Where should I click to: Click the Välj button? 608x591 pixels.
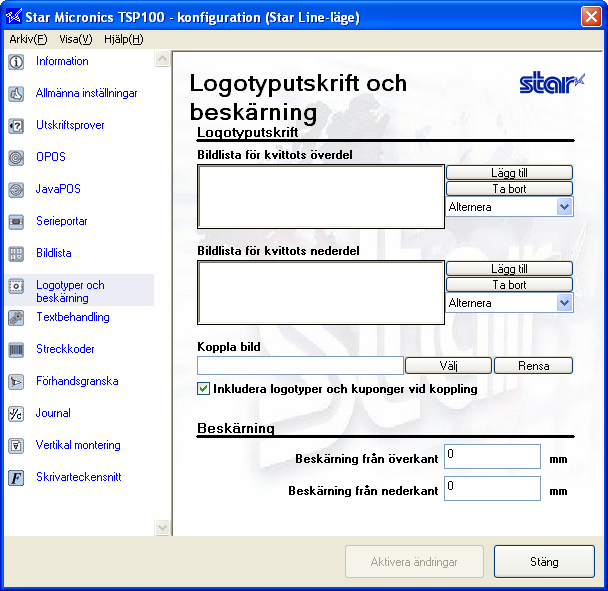click(x=448, y=365)
